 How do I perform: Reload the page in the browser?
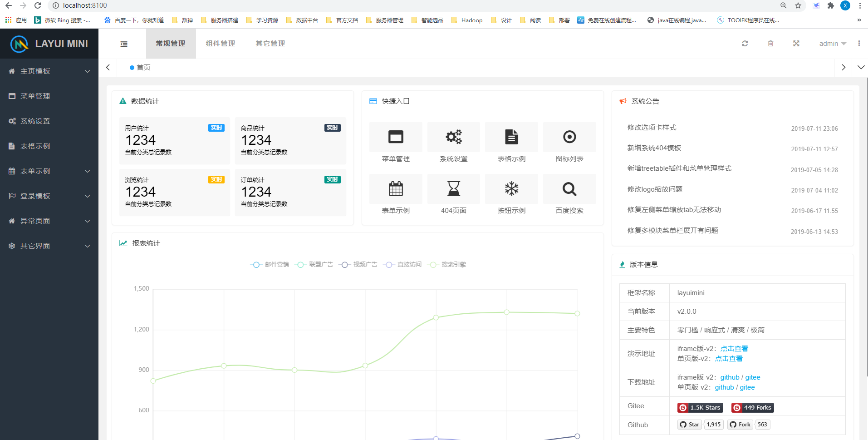pyautogui.click(x=38, y=5)
